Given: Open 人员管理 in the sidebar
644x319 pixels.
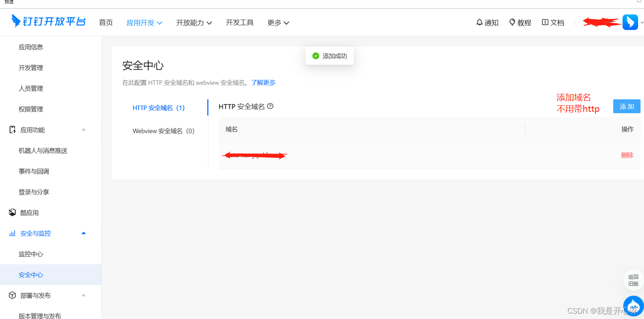Looking at the screenshot, I should [x=31, y=88].
